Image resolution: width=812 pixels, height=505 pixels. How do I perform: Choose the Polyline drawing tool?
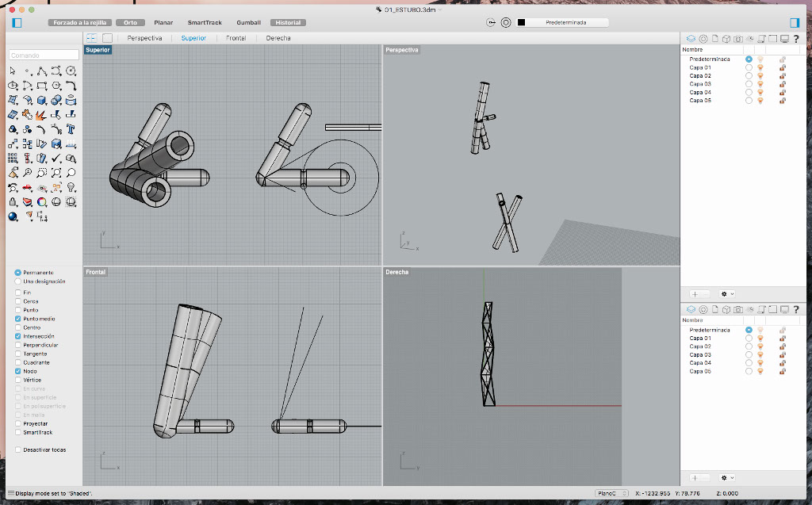[x=42, y=71]
